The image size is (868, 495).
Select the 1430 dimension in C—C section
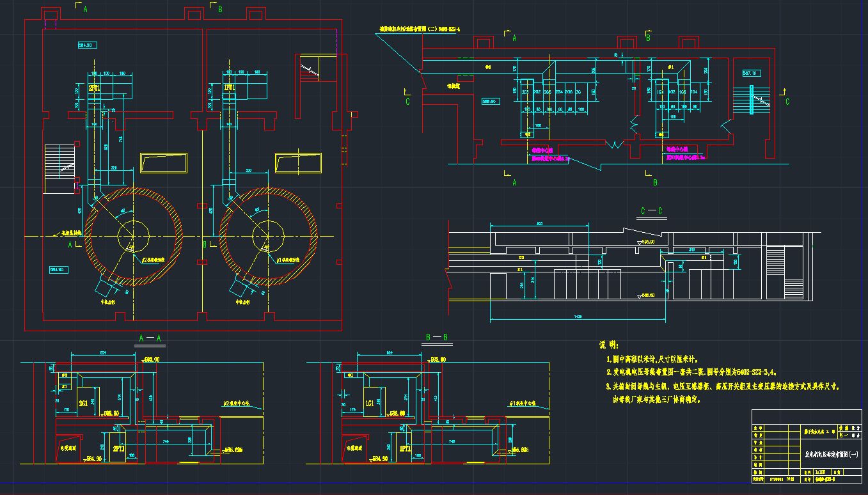click(x=578, y=317)
